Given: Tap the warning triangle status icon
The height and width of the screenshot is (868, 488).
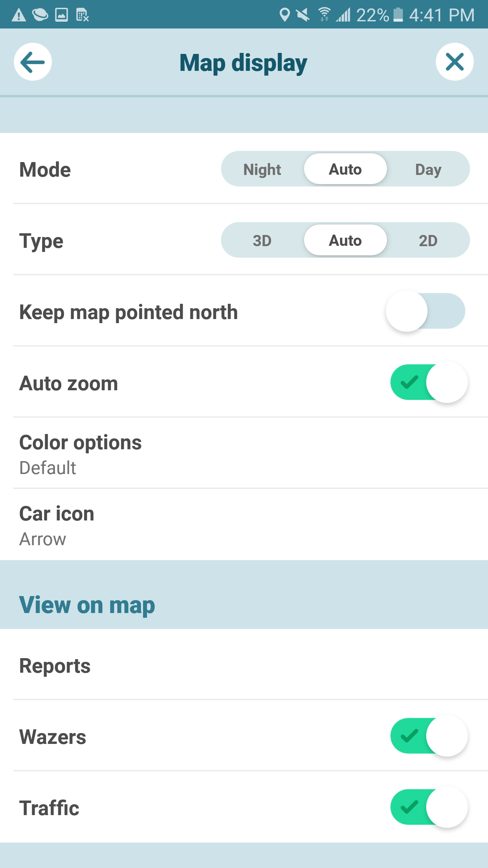Looking at the screenshot, I should [x=19, y=15].
